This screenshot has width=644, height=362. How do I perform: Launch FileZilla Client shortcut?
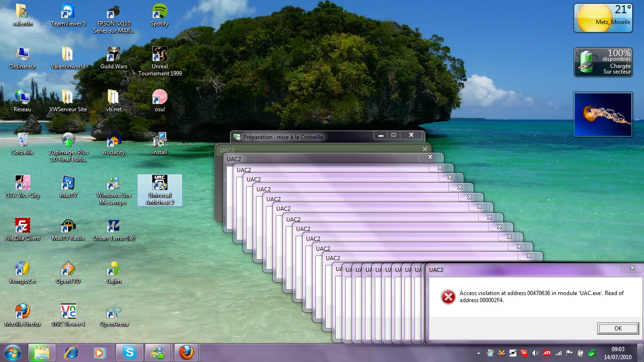pyautogui.click(x=22, y=230)
